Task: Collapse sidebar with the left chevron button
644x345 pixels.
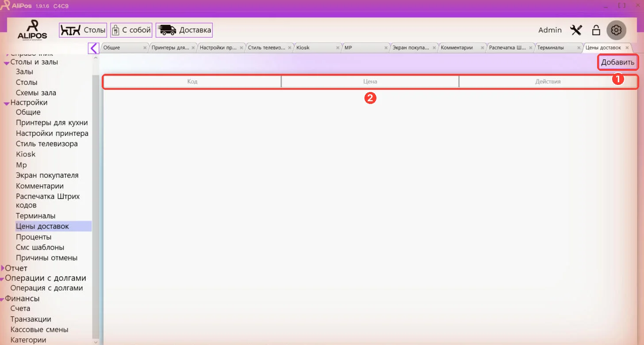Action: pos(93,48)
